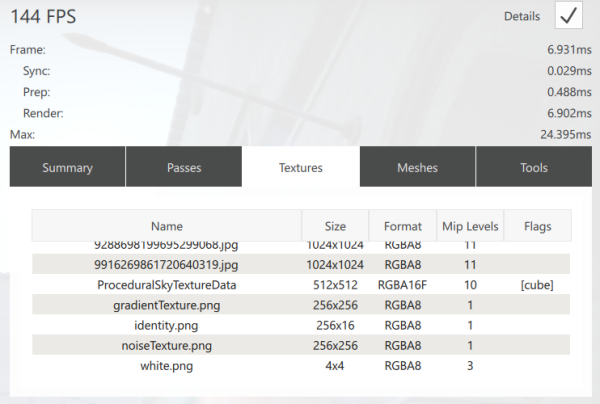Click the 144 FPS counter
Viewport: 600px width, 404px height.
click(x=43, y=17)
